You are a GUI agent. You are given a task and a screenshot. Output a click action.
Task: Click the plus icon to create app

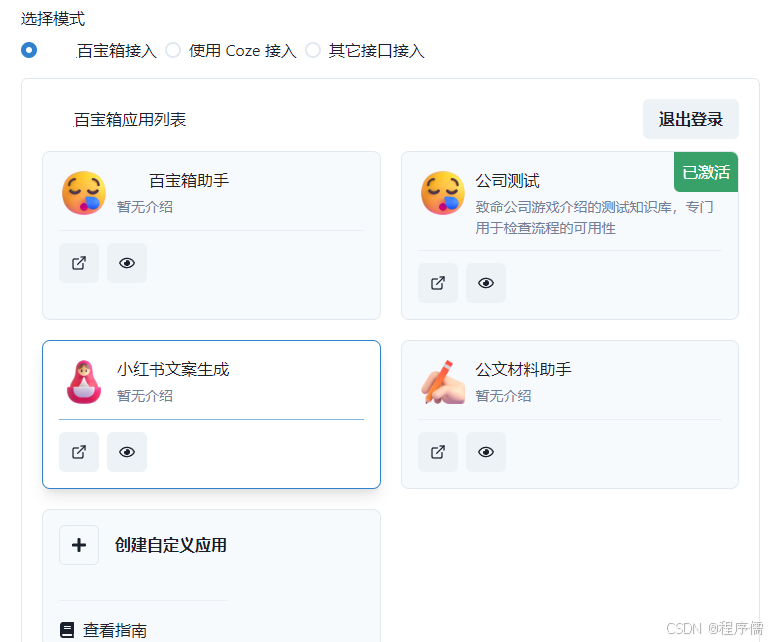[x=79, y=545]
